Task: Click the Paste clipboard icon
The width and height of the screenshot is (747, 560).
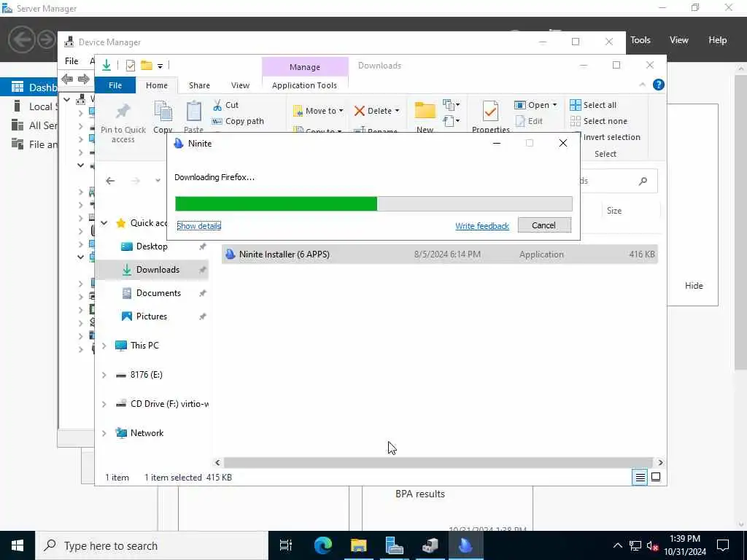Action: tap(194, 112)
